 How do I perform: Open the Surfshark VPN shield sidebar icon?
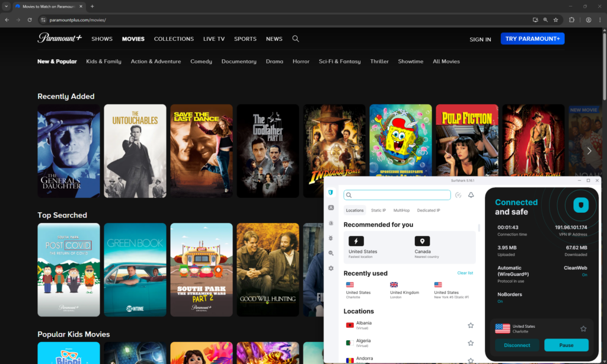pyautogui.click(x=331, y=193)
